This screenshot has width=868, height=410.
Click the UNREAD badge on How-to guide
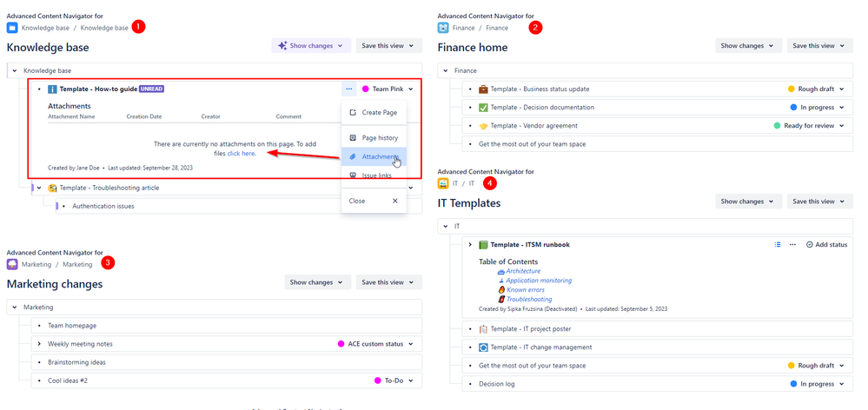click(x=152, y=89)
